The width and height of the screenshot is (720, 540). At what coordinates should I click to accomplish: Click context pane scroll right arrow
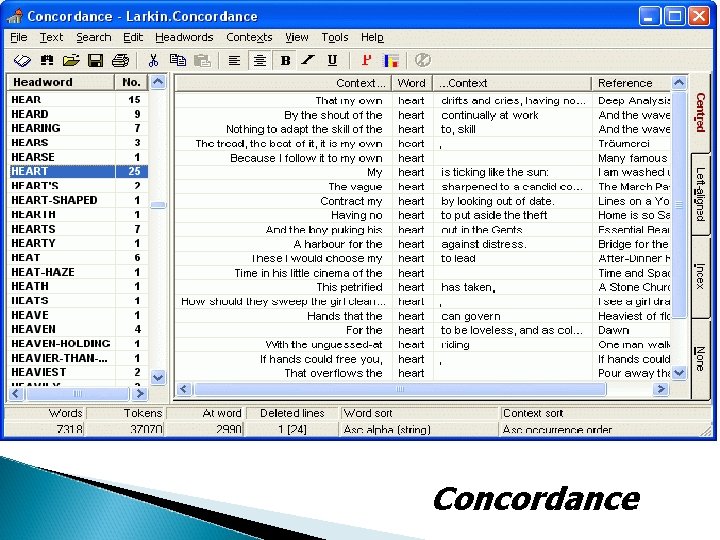(661, 389)
